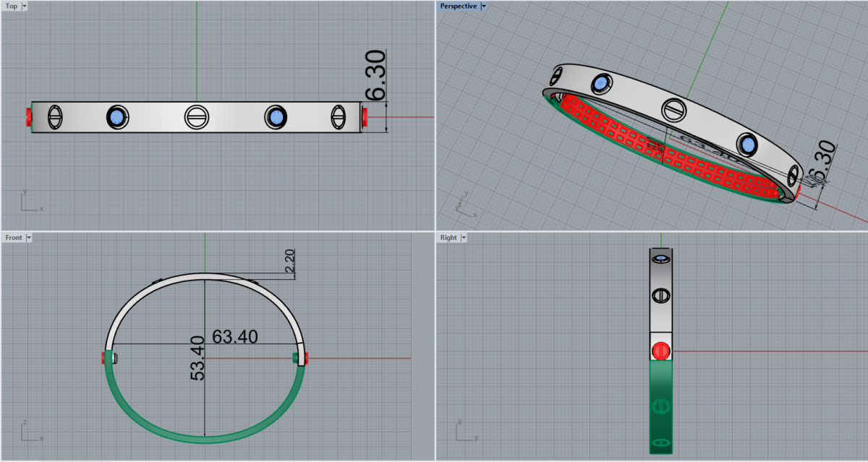Open the Perspective viewport menu arrow
868x462 pixels.
484,6
